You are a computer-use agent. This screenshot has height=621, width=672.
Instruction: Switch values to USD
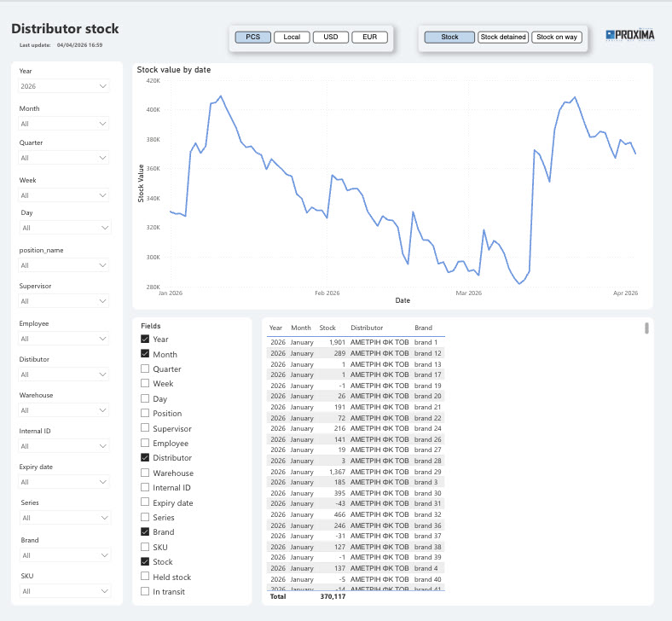click(331, 37)
